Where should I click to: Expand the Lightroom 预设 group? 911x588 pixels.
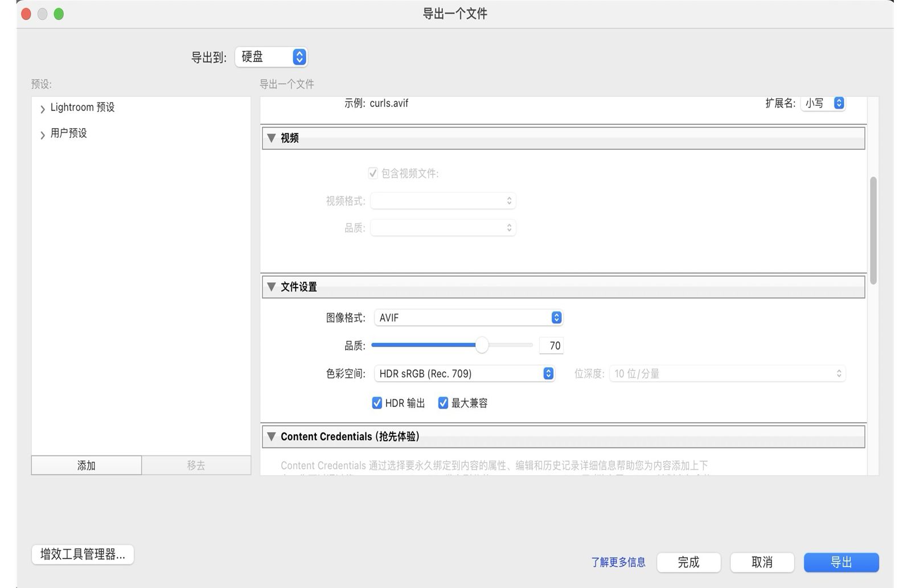click(x=42, y=108)
